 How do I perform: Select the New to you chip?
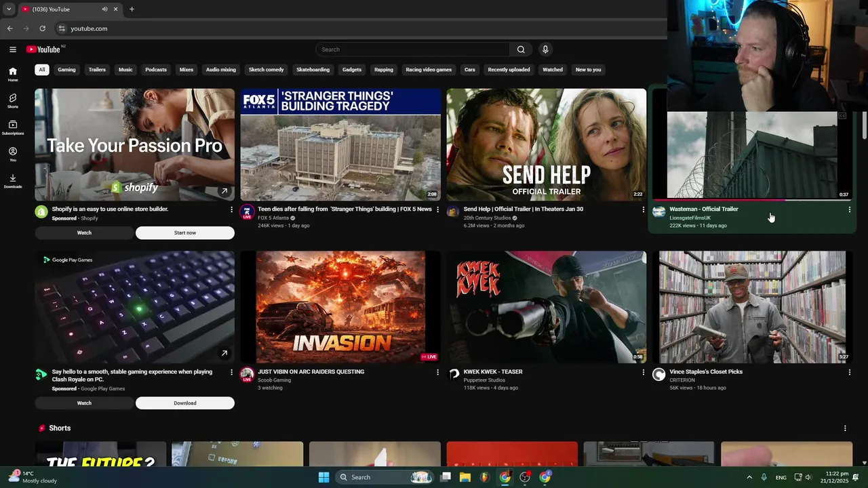point(588,69)
